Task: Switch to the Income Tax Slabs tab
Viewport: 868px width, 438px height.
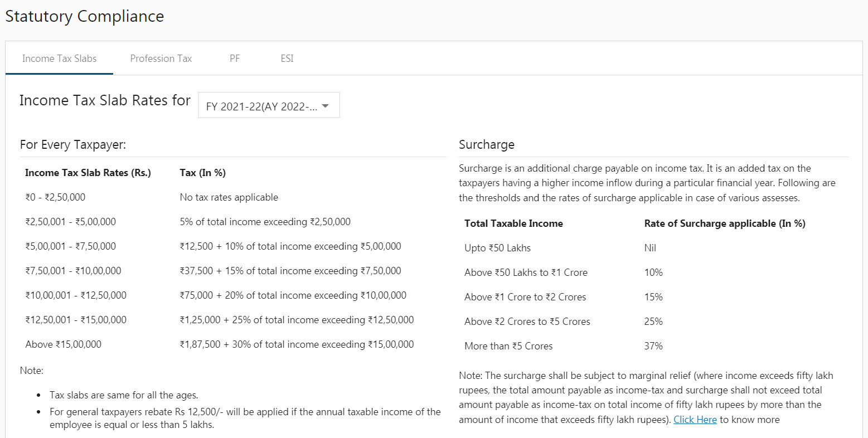Action: pos(59,59)
